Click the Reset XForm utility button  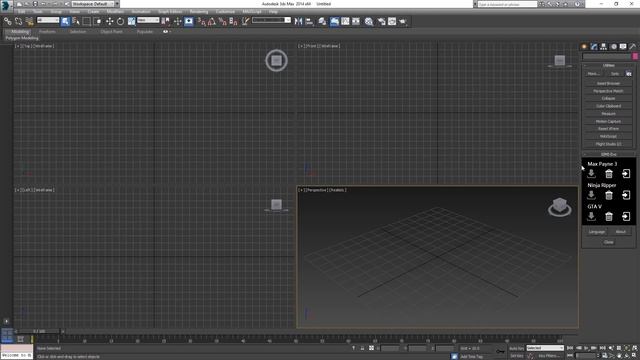click(608, 129)
